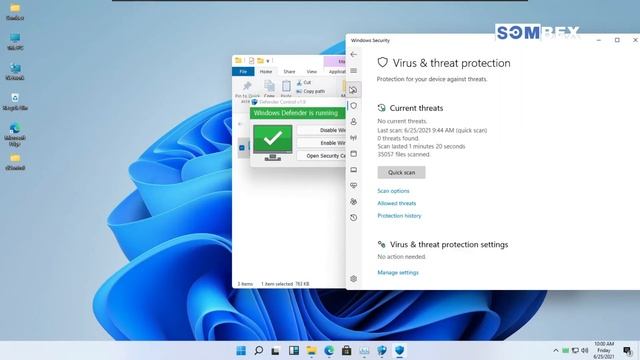Open Device performance & health heart icon
640x360 pixels.
[x=353, y=186]
